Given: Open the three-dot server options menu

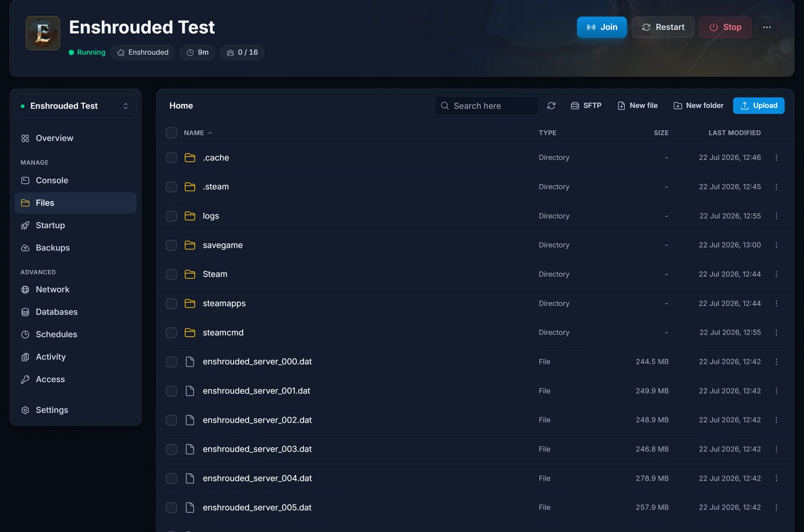Looking at the screenshot, I should pyautogui.click(x=767, y=27).
